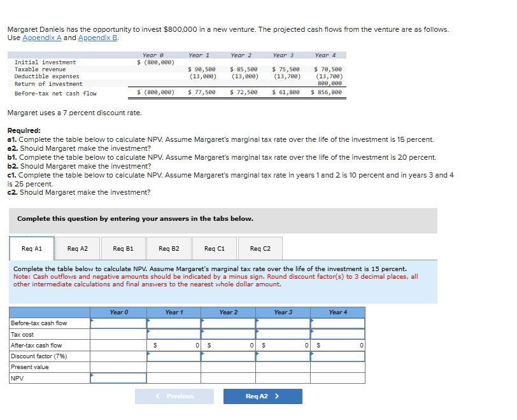The height and width of the screenshot is (420, 517).
Task: Select Year 2 Before-tax cash flow input
Action: click(x=228, y=323)
